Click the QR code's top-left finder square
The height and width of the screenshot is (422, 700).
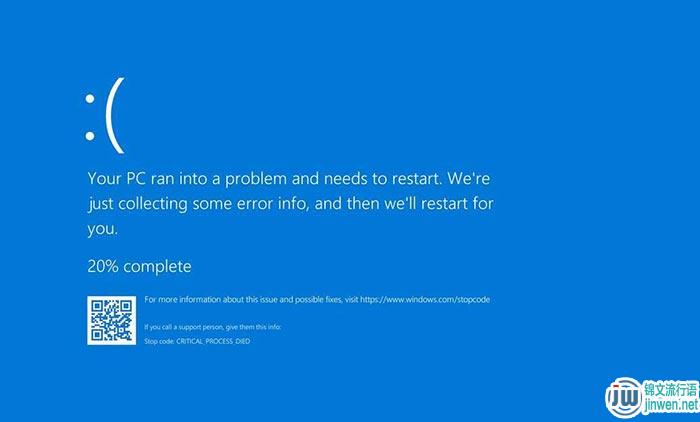[98, 306]
